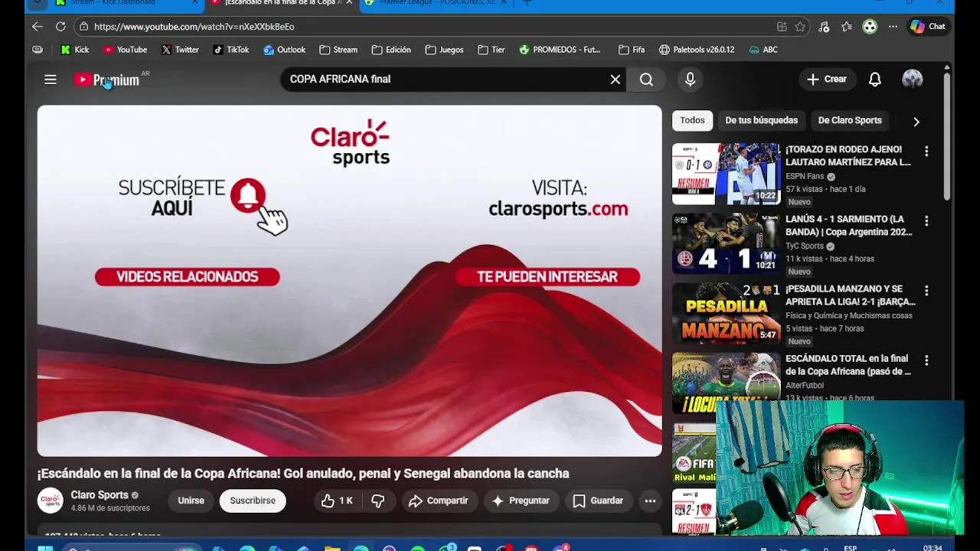
Task: Click the Unirse button
Action: click(191, 500)
